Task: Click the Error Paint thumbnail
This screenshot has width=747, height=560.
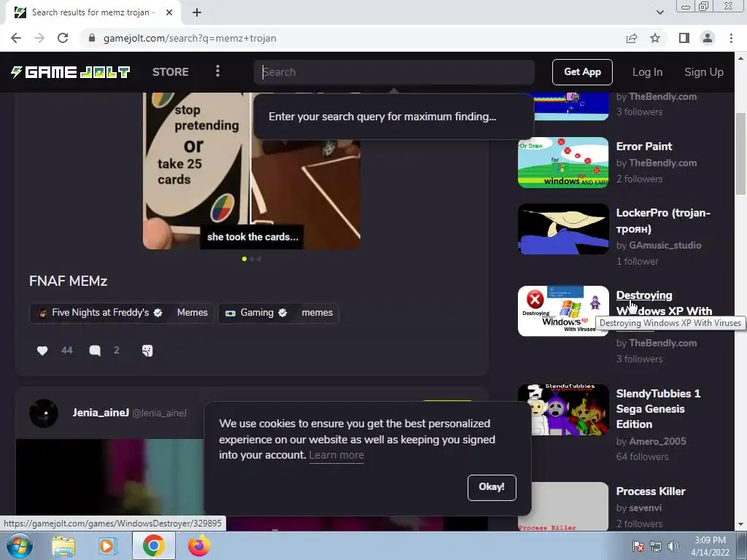Action: (x=563, y=163)
